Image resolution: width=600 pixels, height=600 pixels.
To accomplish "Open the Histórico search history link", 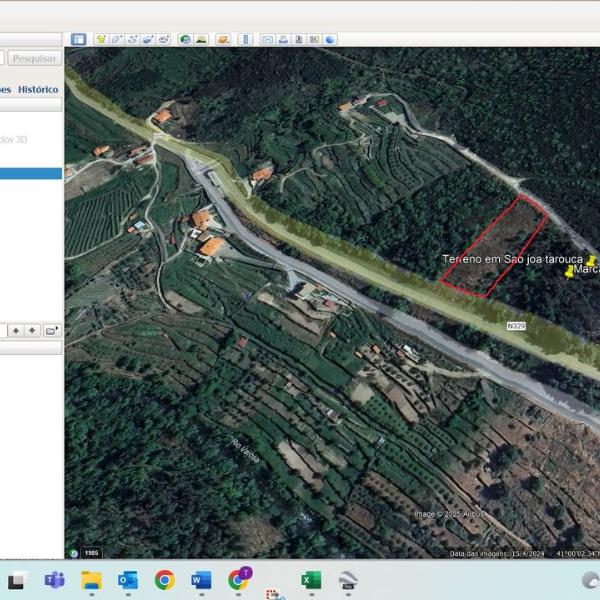I will (37, 89).
